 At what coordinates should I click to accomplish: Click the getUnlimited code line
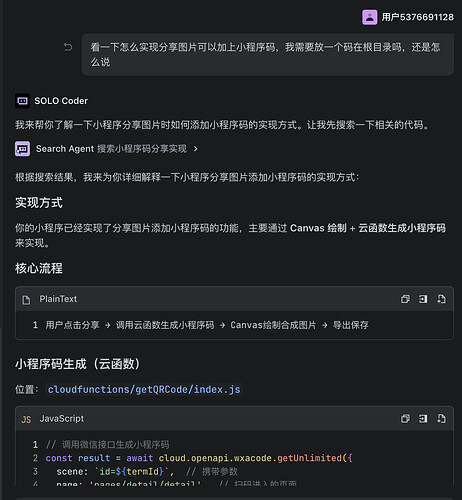(199, 458)
